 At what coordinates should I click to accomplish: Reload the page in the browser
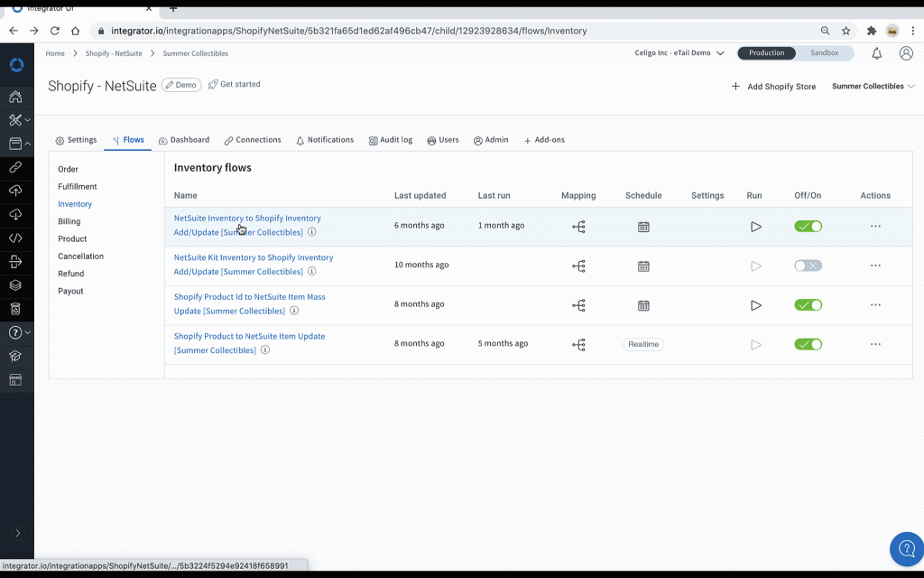[x=55, y=31]
